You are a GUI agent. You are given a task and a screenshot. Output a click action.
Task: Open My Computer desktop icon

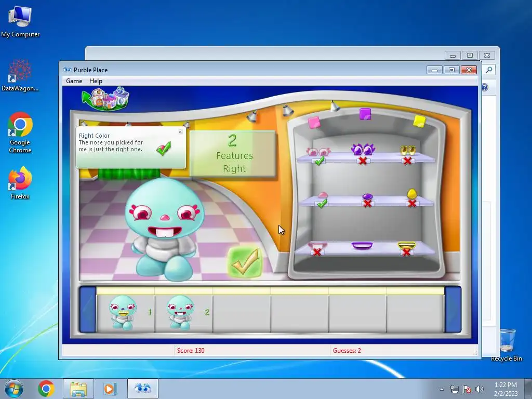pyautogui.click(x=20, y=22)
